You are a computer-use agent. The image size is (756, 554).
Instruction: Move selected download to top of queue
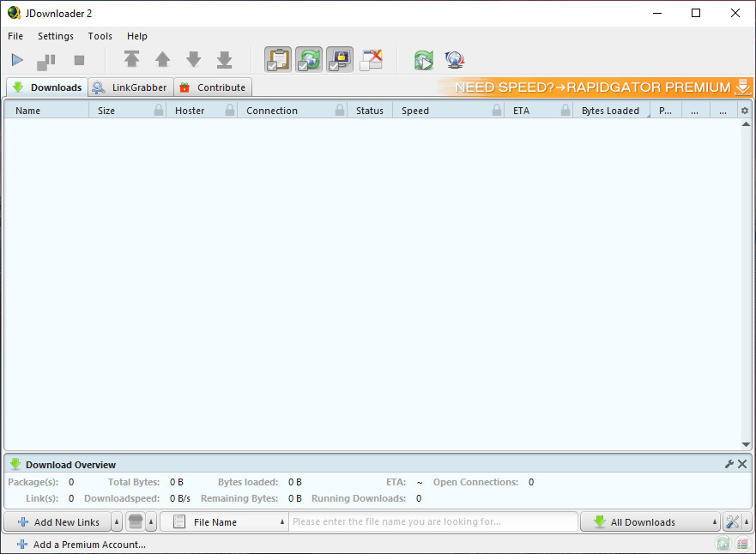coord(131,59)
